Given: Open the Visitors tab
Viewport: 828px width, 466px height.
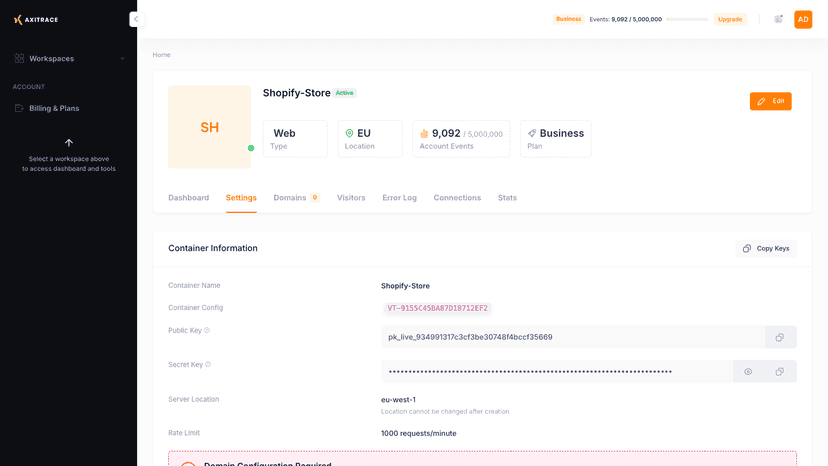Looking at the screenshot, I should [x=351, y=198].
